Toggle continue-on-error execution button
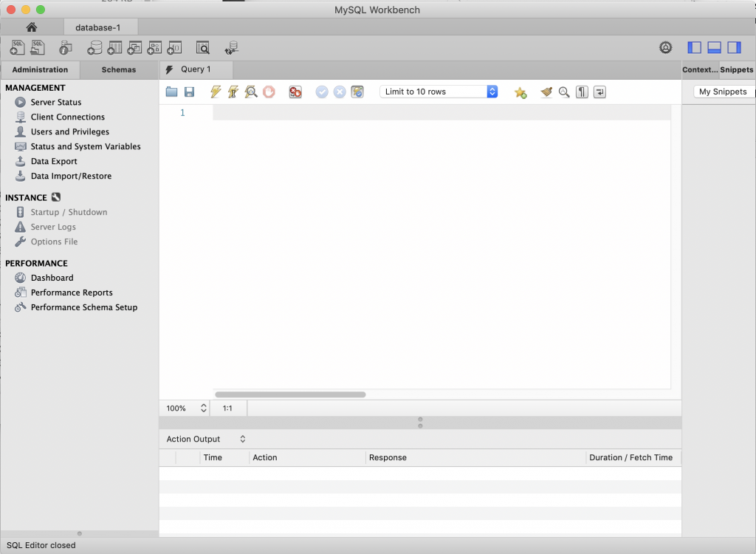 point(295,92)
